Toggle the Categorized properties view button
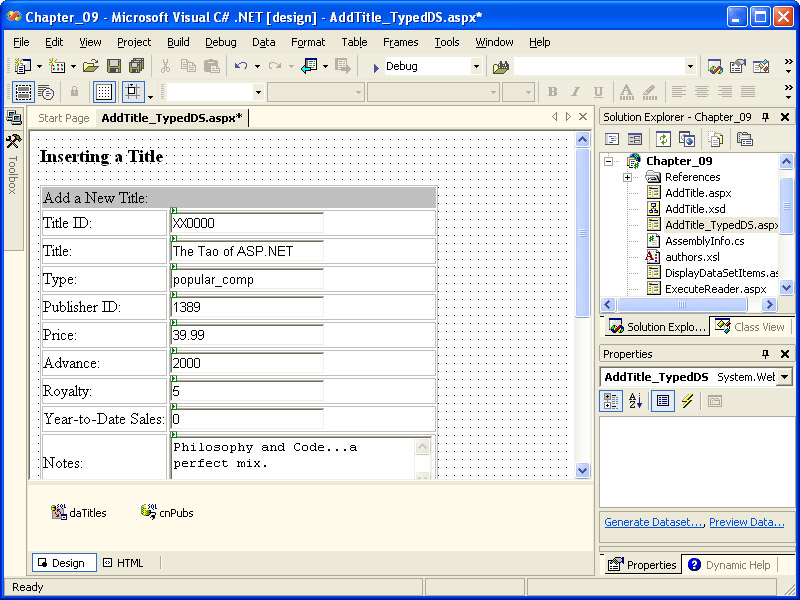Screen dimensions: 800x600 (611, 401)
